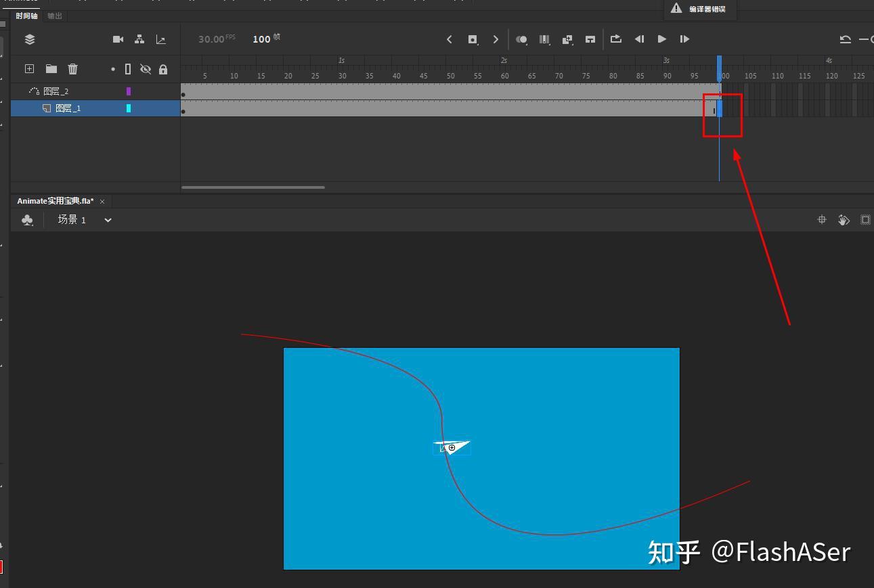Lock all layers with the padlock icon
This screenshot has height=588, width=874.
point(163,69)
